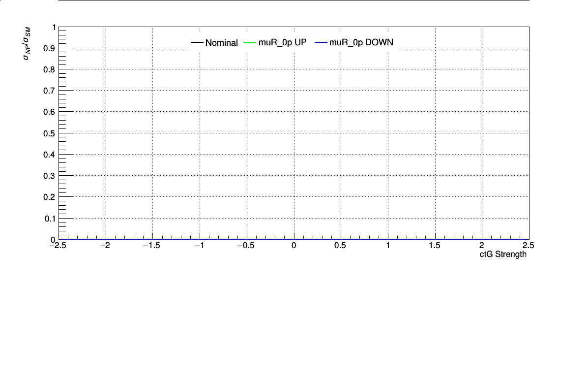Click x-axis tick label −0.5
Viewport: 588px width, 380px height.
246,246
